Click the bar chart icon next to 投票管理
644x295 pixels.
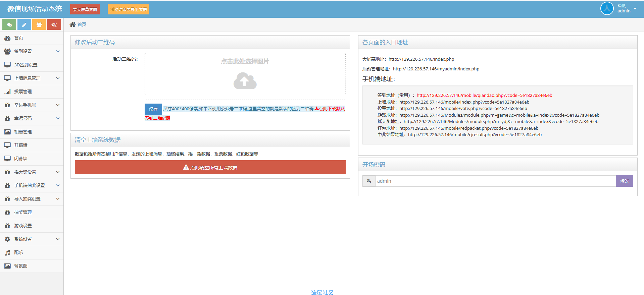pos(7,92)
